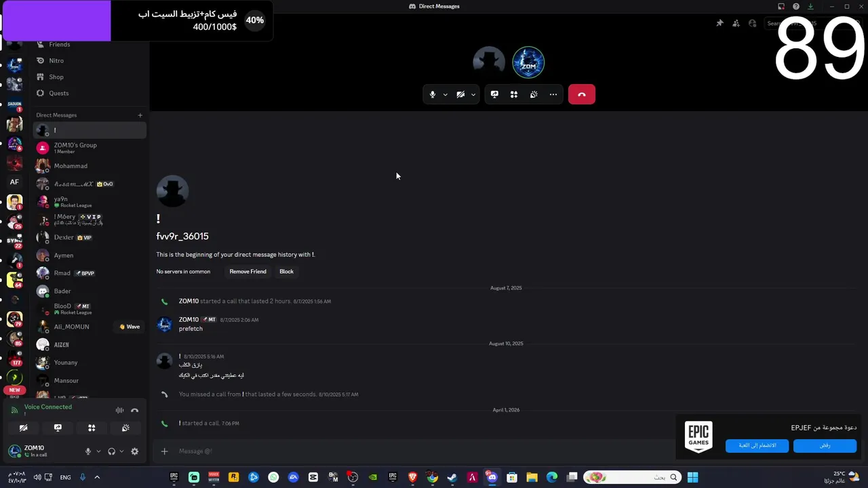Screen dimensions: 868x488
Task: Open User Settings gear icon
Action: 134,451
